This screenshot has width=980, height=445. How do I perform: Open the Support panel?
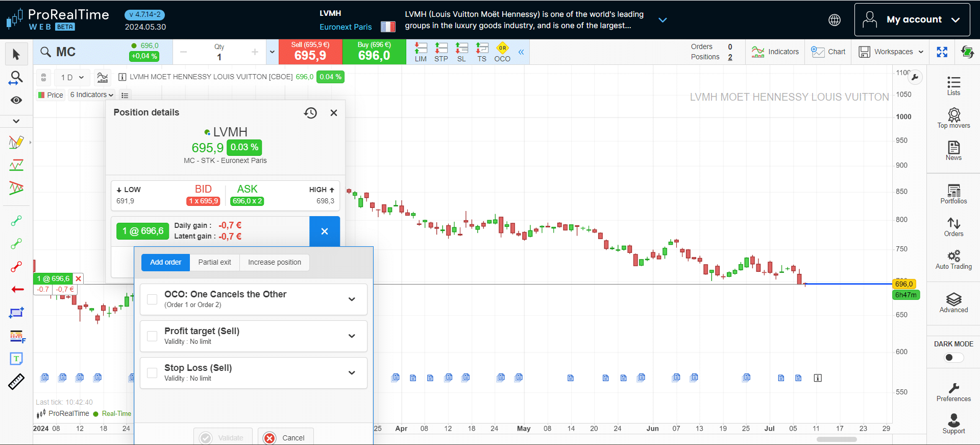[953, 424]
